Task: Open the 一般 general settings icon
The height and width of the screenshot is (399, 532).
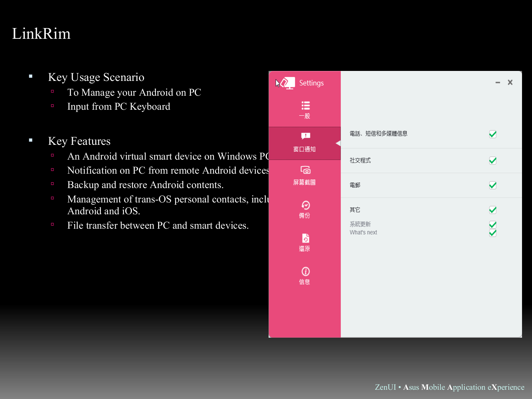Action: [305, 106]
